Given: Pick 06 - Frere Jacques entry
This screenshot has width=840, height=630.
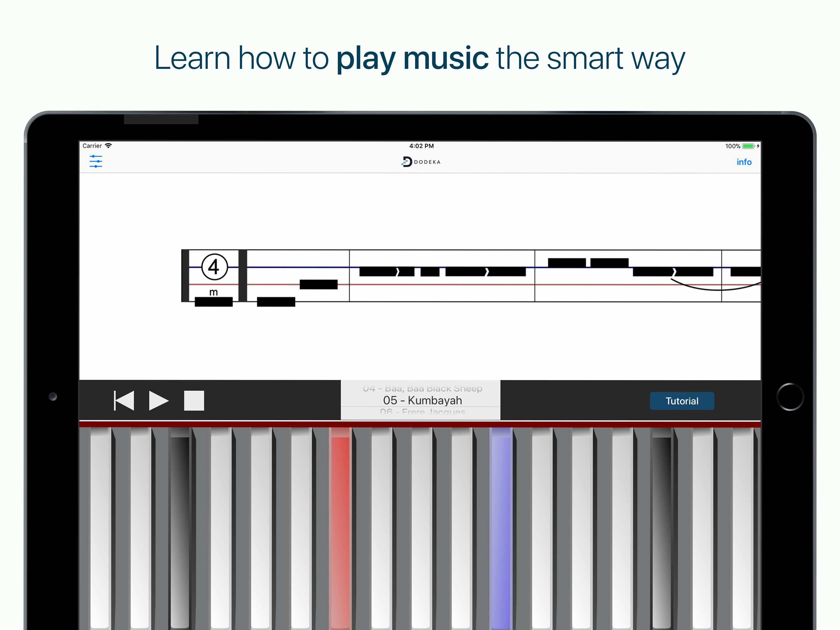Looking at the screenshot, I should (x=422, y=412).
